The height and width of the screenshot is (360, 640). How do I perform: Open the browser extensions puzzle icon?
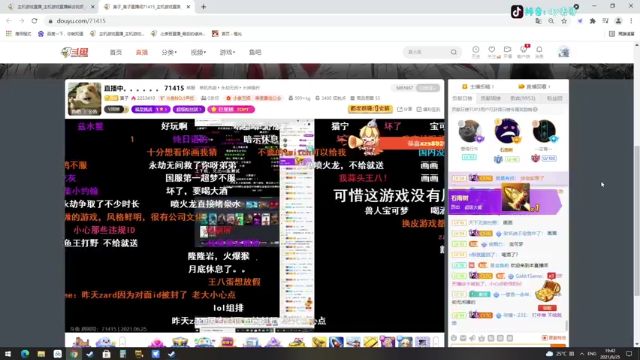point(593,21)
